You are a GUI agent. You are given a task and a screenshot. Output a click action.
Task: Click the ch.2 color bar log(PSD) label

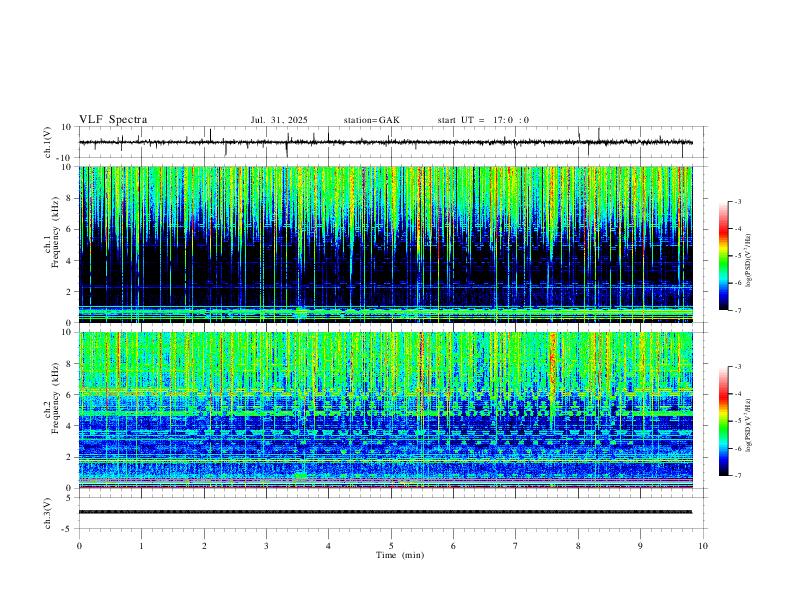click(x=749, y=426)
